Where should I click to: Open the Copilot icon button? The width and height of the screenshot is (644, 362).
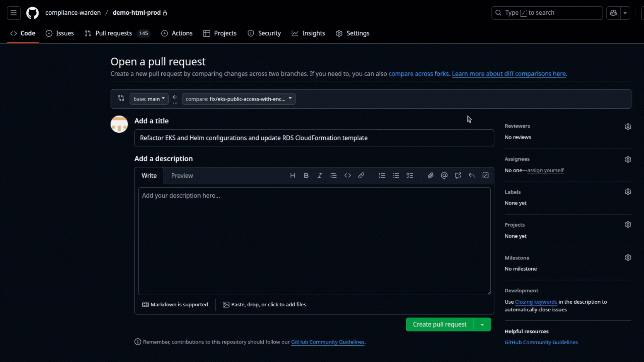point(613,13)
